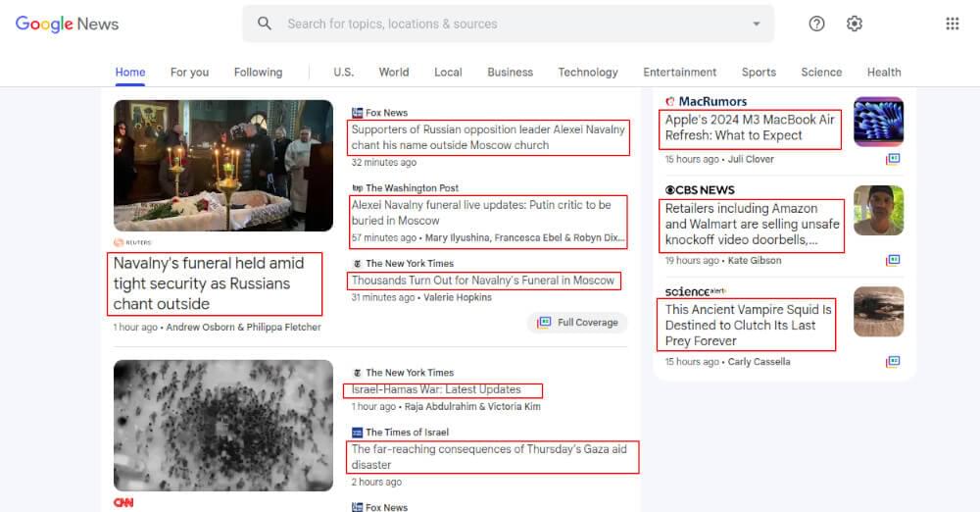Viewport: 980px width, 512px height.
Task: Click the MacRumors source logo
Action: click(706, 101)
